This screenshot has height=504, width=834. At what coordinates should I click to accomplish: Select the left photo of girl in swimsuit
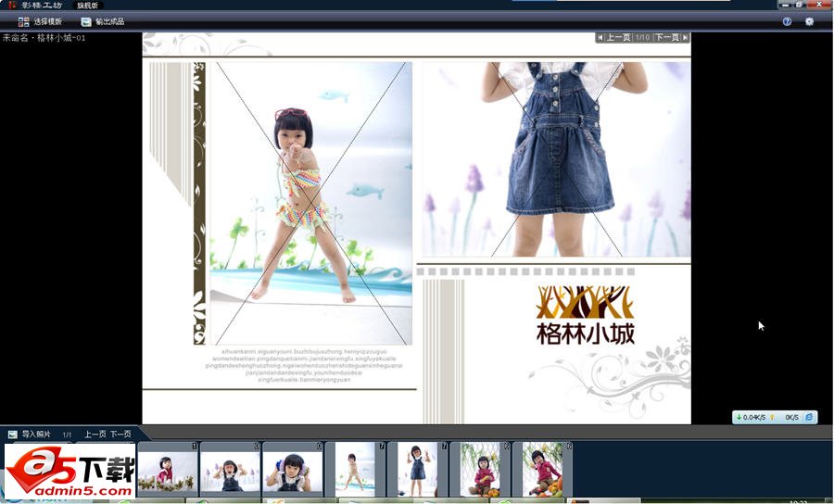(x=310, y=204)
